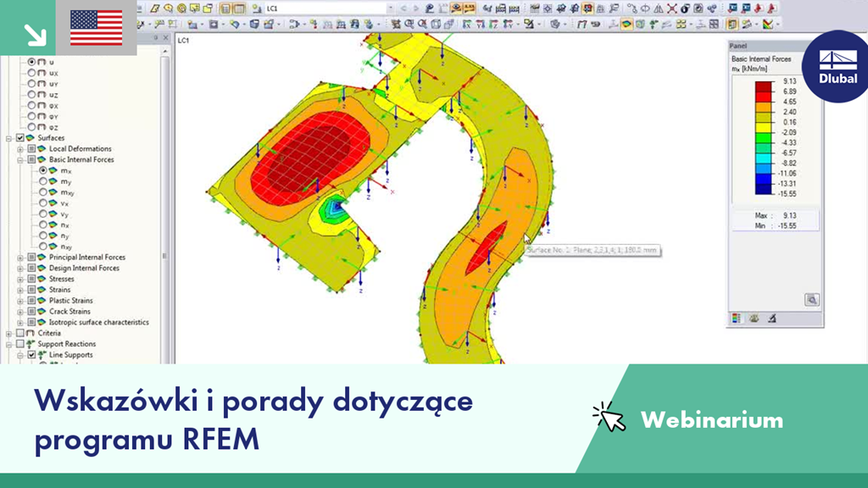Select the LC1 tab above the model view
The height and width of the screenshot is (488, 868).
[x=183, y=41]
